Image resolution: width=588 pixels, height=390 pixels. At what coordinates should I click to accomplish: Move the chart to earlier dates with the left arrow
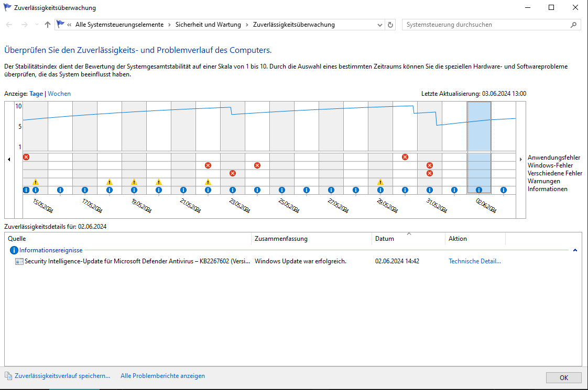[x=9, y=159]
